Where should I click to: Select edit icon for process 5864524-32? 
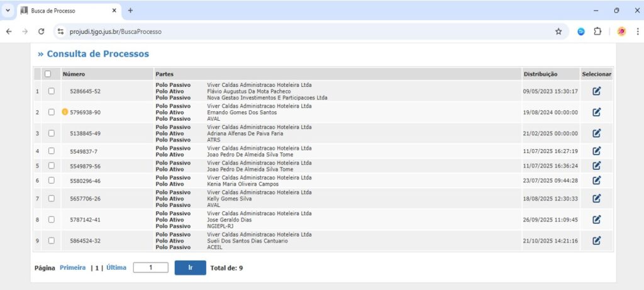596,241
